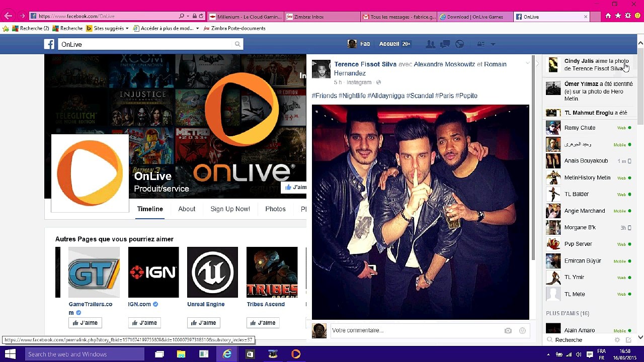
Task: Open the Terence Fissot Silva profile link
Action: click(x=365, y=64)
